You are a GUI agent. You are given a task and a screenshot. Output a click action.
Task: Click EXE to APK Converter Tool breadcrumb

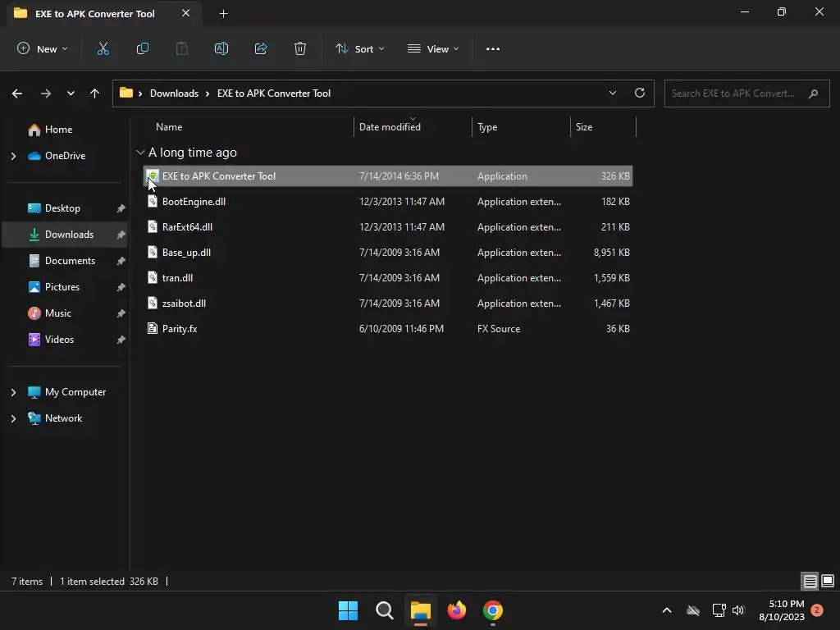274,94
